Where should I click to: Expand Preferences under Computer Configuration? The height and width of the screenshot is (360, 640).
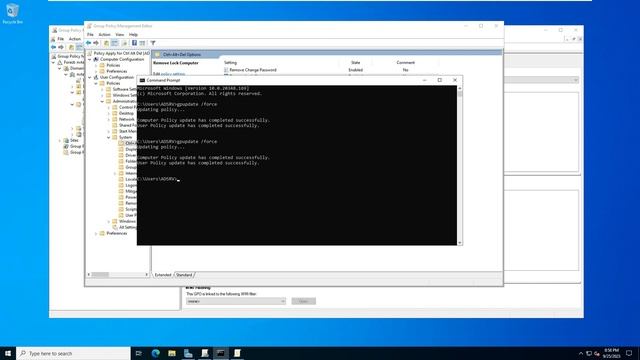(x=96, y=71)
